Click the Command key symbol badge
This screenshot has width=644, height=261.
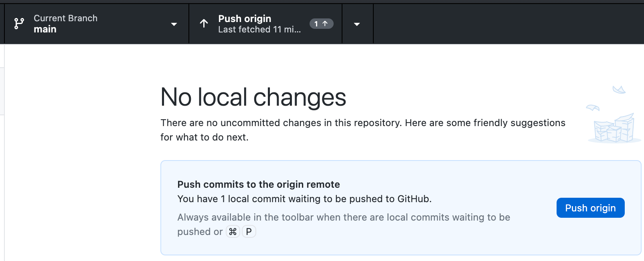(x=233, y=231)
